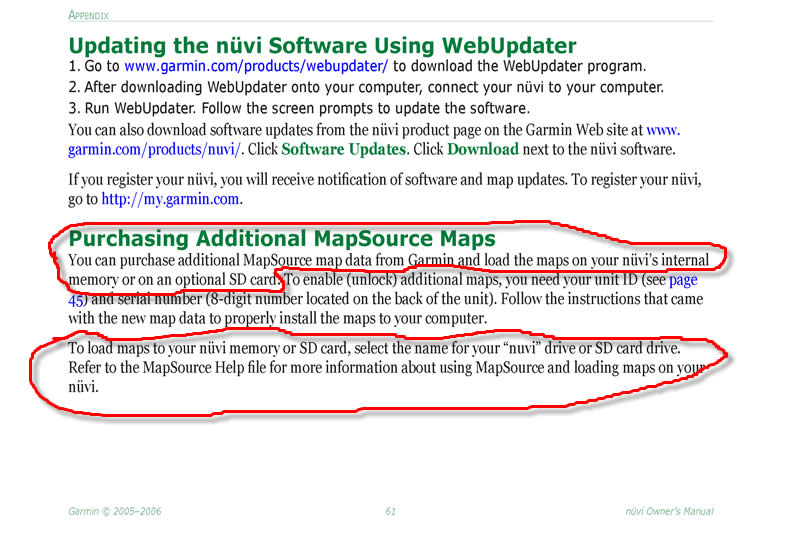The width and height of the screenshot is (788, 536).
Task: Click the 'Appendix' page header
Action: pyautogui.click(x=88, y=15)
